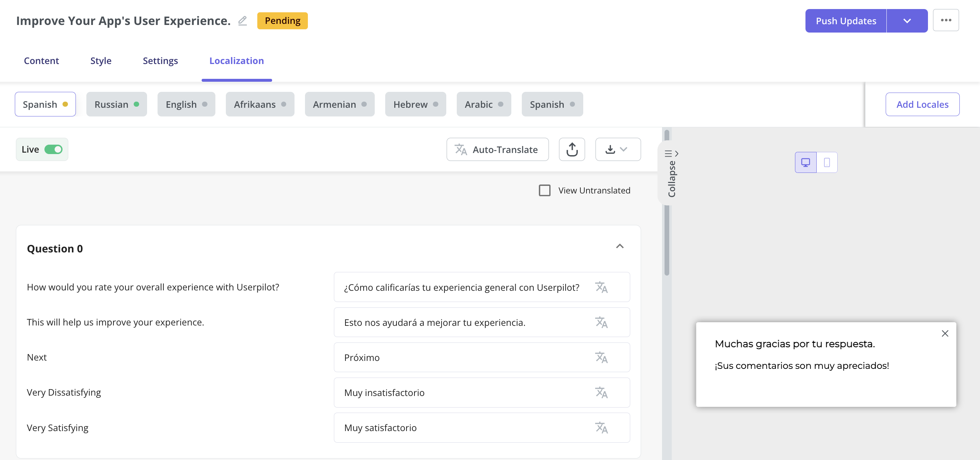Screen dimensions: 980x460
Task: Check the View Untranslated checkbox
Action: (545, 190)
